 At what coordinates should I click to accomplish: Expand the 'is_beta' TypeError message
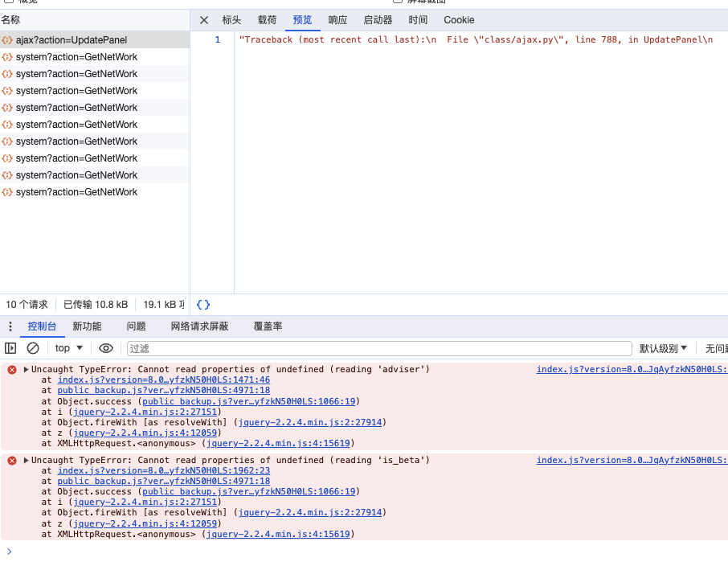pyautogui.click(x=27, y=460)
